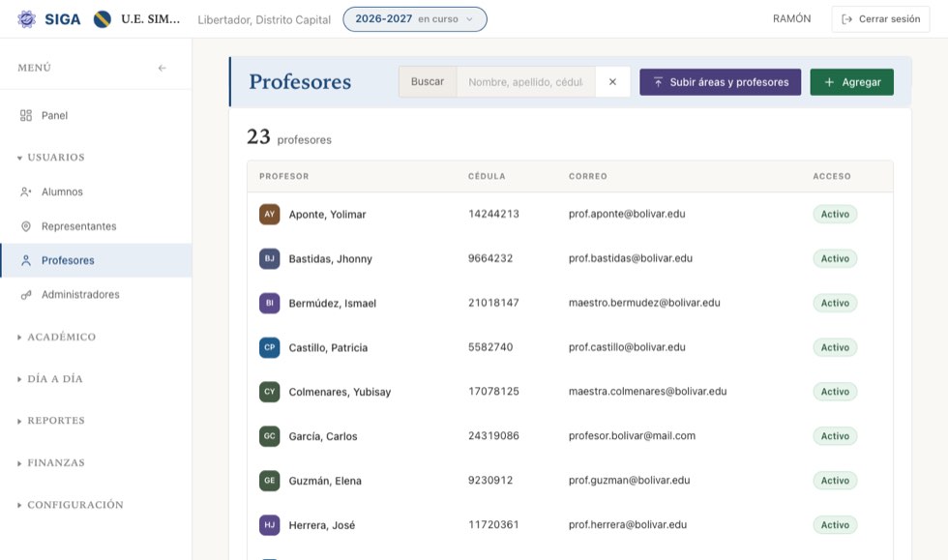Click Subir áreas y profesores button
This screenshot has width=948, height=560.
[x=720, y=82]
